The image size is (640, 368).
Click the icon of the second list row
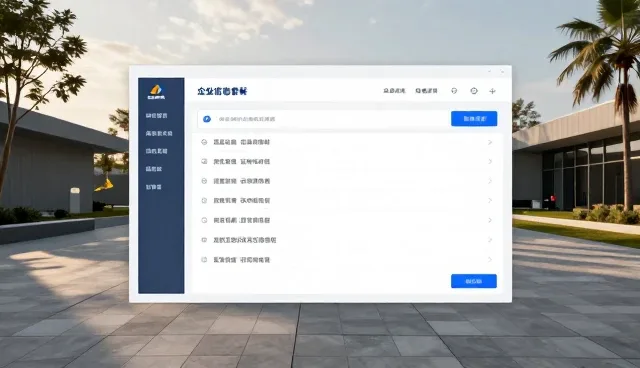click(x=204, y=162)
